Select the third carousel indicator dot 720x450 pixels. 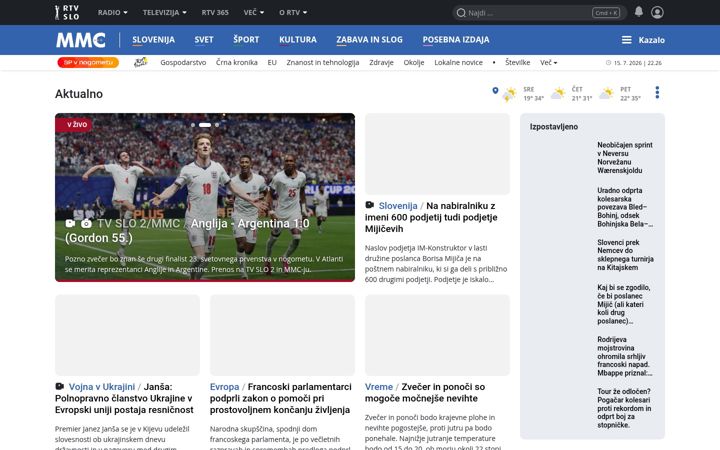point(217,125)
